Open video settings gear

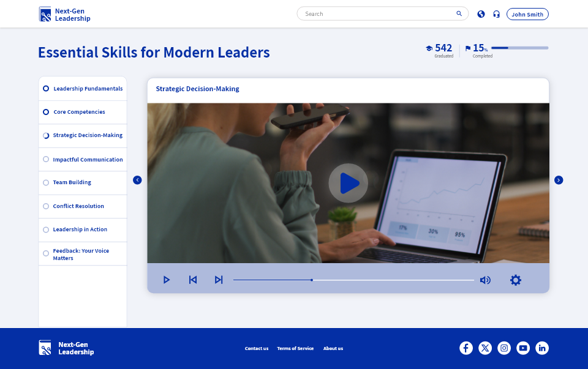[x=516, y=280]
